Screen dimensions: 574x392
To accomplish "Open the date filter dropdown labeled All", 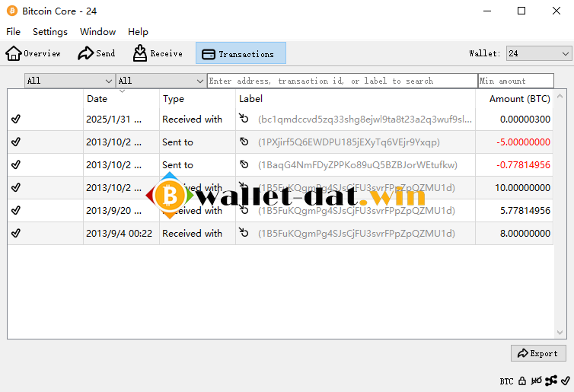I will click(x=69, y=81).
